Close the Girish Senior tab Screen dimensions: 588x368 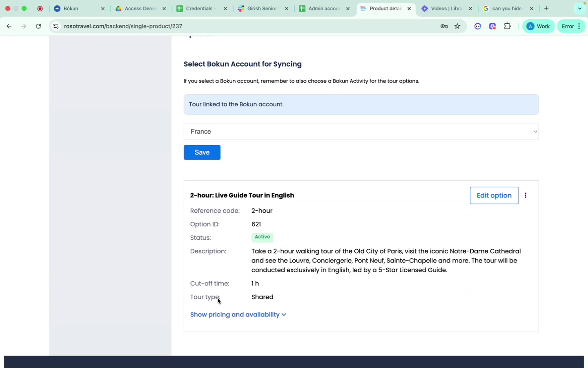[x=287, y=9]
